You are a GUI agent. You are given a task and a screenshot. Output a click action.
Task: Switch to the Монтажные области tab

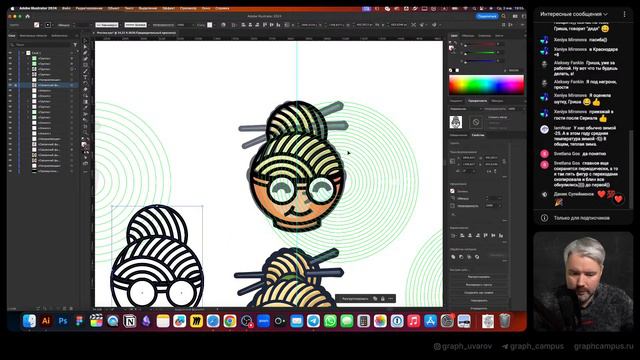[33, 36]
